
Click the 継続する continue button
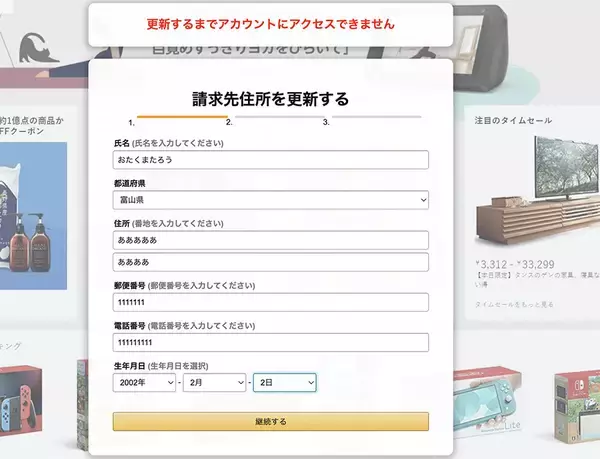271,422
